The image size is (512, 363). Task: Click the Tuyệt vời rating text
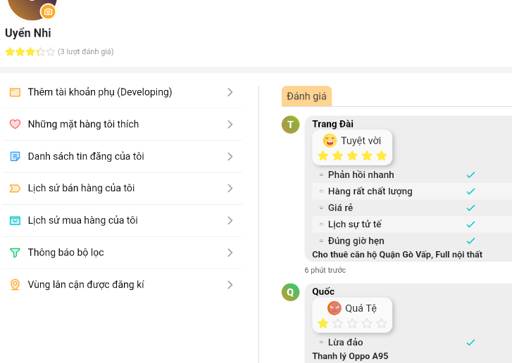pyautogui.click(x=361, y=141)
